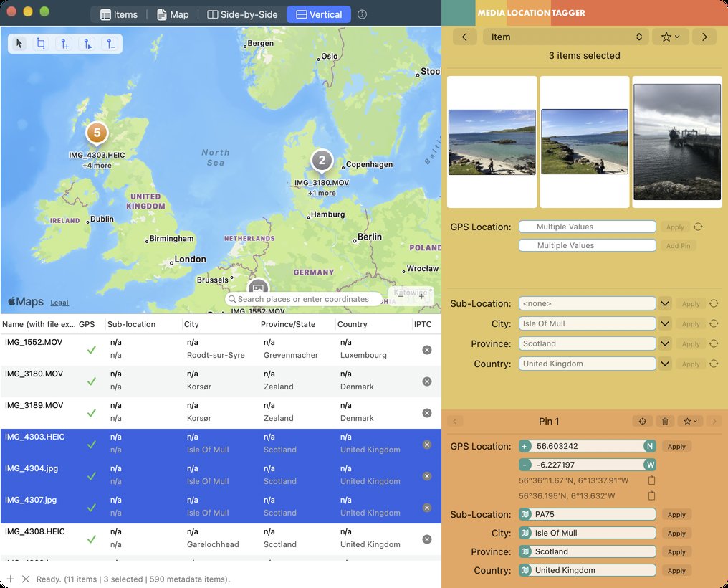The height and width of the screenshot is (588, 728).
Task: Click the map cluster pin numbered 2
Action: (x=322, y=161)
